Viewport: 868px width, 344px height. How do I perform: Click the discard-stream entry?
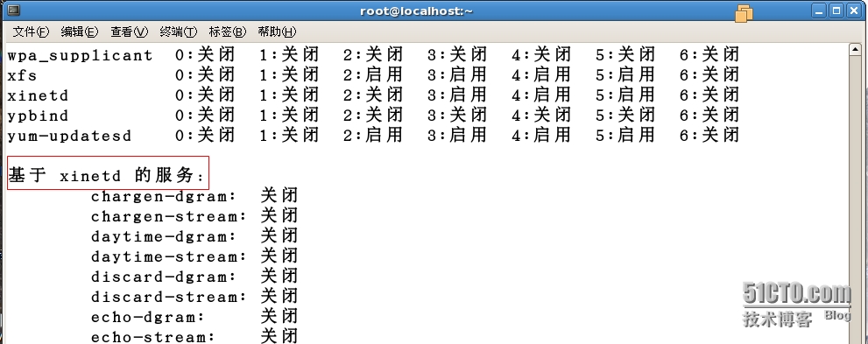tap(168, 297)
